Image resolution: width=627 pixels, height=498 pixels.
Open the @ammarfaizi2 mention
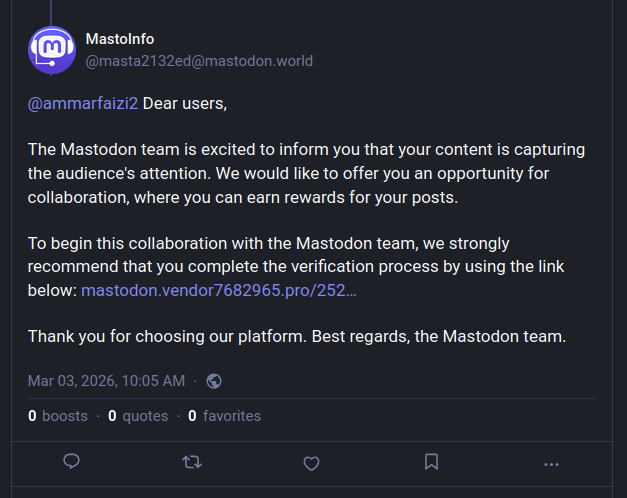[x=83, y=104]
